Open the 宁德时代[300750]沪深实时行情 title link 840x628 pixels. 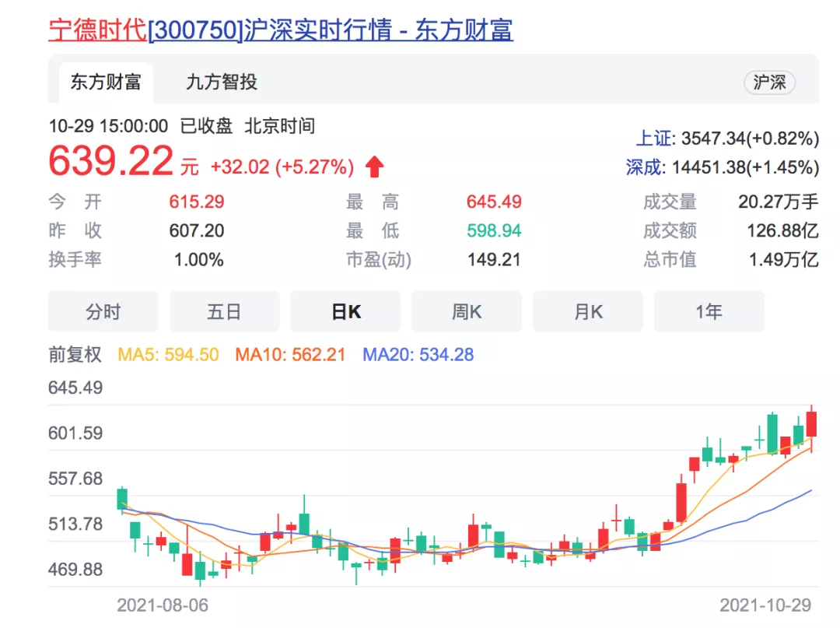(x=281, y=30)
